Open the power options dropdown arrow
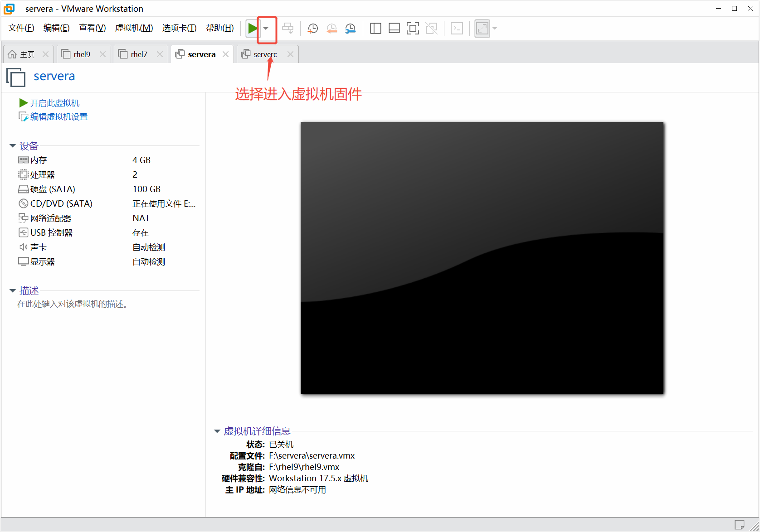 tap(266, 29)
